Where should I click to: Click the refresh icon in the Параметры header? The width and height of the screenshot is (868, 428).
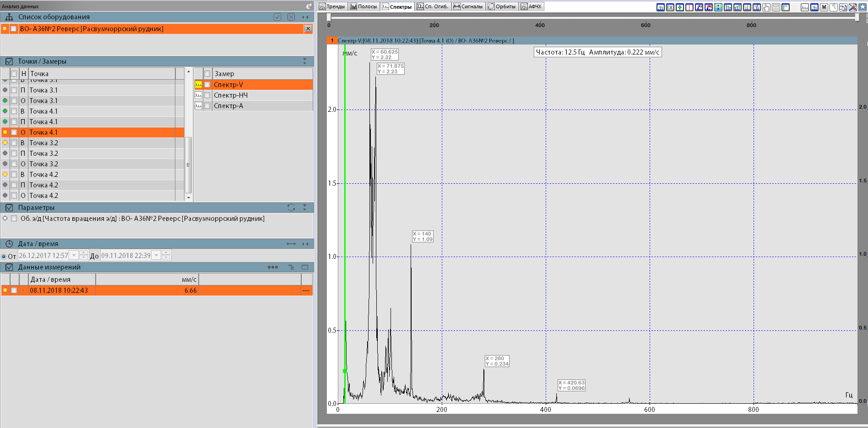coord(291,208)
